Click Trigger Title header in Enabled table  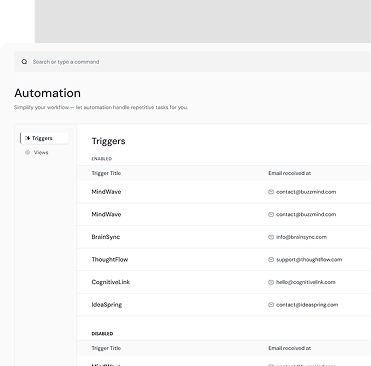tap(106, 173)
